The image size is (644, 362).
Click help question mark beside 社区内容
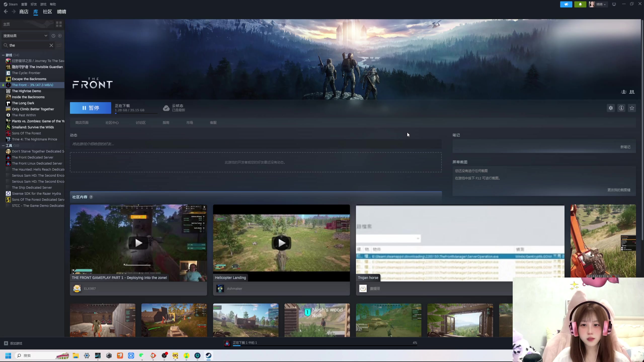[x=91, y=197]
